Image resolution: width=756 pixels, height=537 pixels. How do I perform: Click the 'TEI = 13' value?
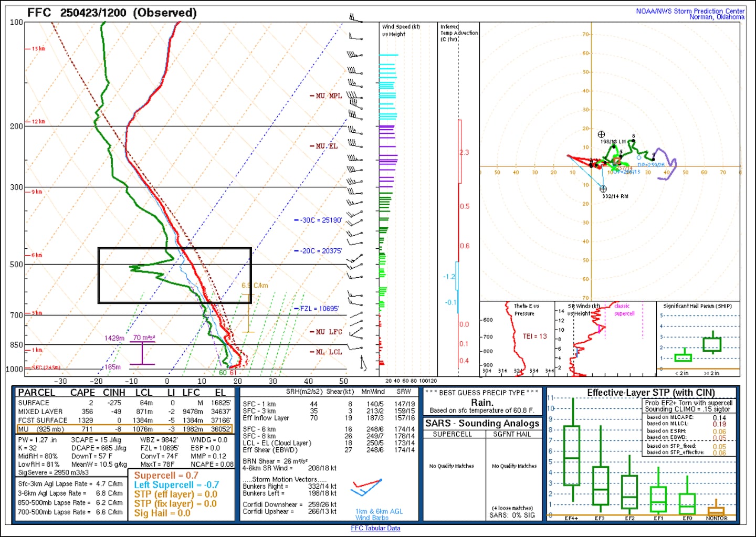coord(534,336)
